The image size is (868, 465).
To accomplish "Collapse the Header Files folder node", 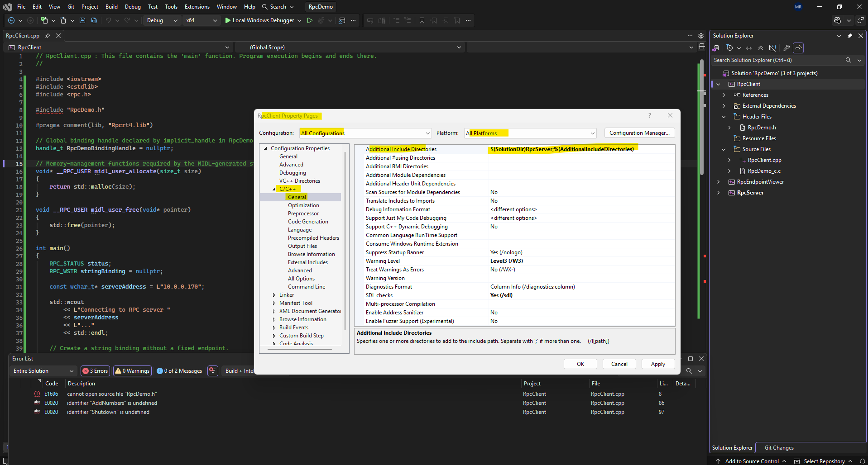I will [x=724, y=117].
